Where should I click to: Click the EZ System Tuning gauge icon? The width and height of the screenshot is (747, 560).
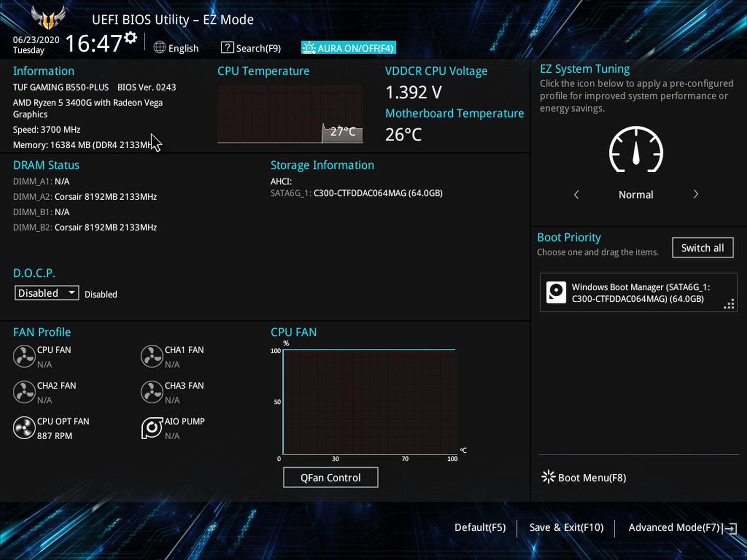(x=636, y=150)
